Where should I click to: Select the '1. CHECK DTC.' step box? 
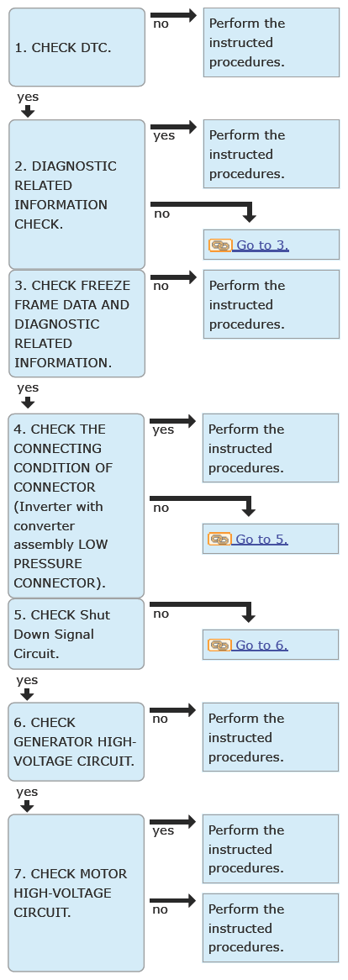point(76,47)
